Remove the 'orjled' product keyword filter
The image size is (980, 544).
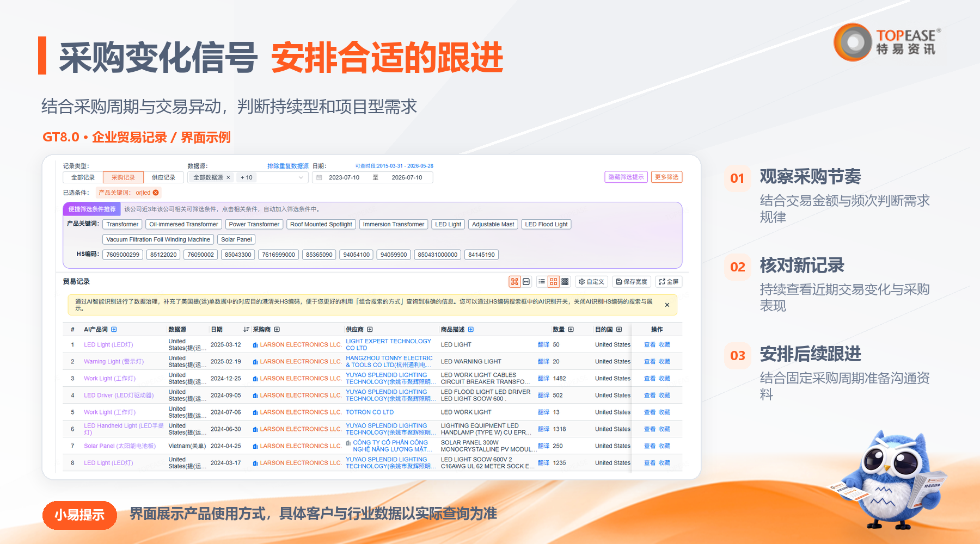156,193
